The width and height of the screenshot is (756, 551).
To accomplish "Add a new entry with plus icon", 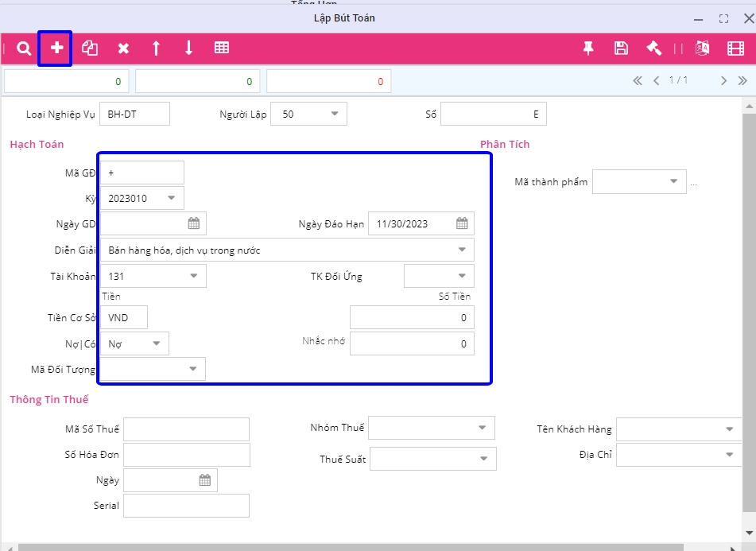I will tap(56, 49).
